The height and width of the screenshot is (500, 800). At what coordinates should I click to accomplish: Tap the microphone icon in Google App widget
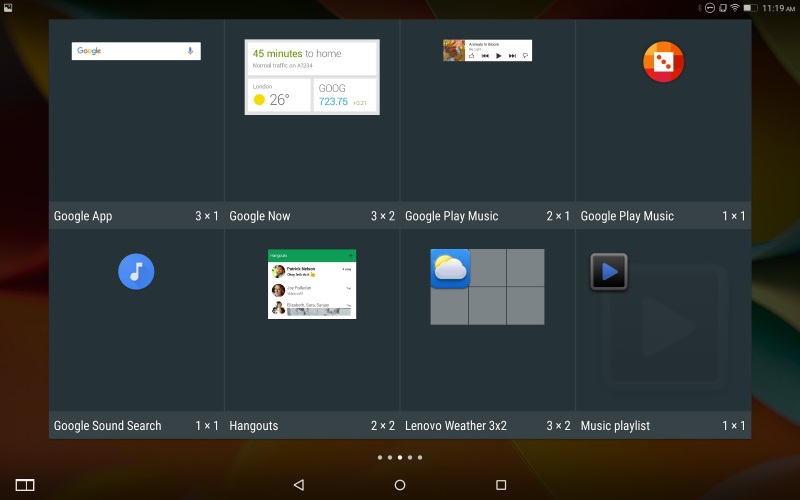coord(190,51)
